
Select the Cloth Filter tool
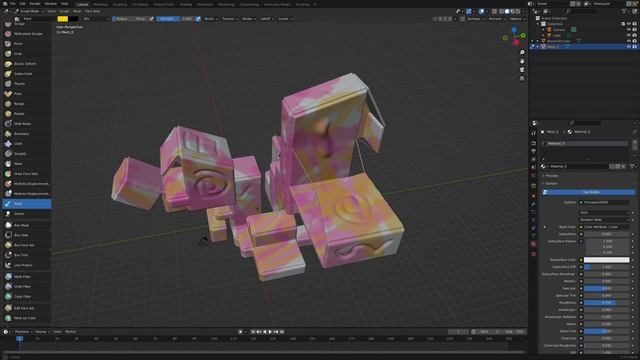[27, 287]
